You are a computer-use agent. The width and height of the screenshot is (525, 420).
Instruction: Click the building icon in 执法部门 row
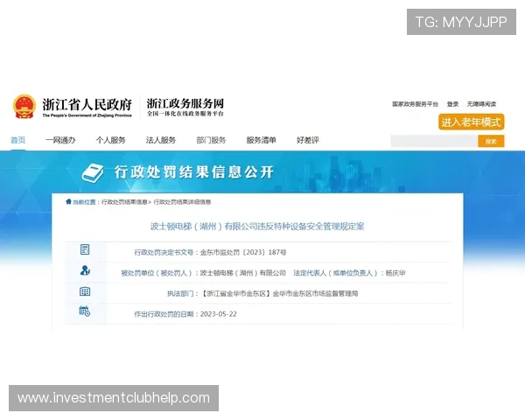pyautogui.click(x=85, y=291)
